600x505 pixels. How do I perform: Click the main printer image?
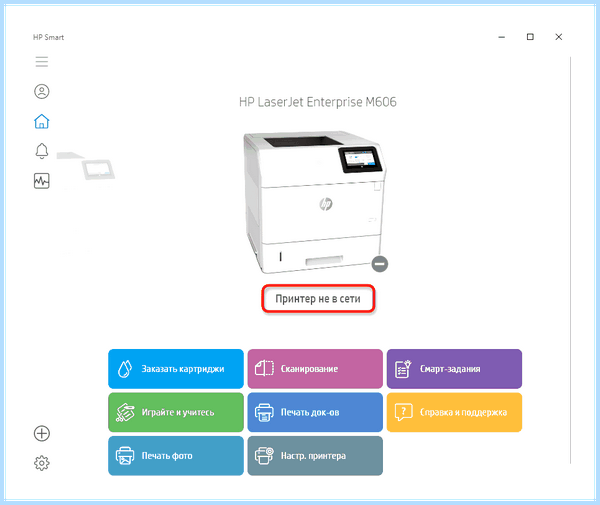pos(315,202)
